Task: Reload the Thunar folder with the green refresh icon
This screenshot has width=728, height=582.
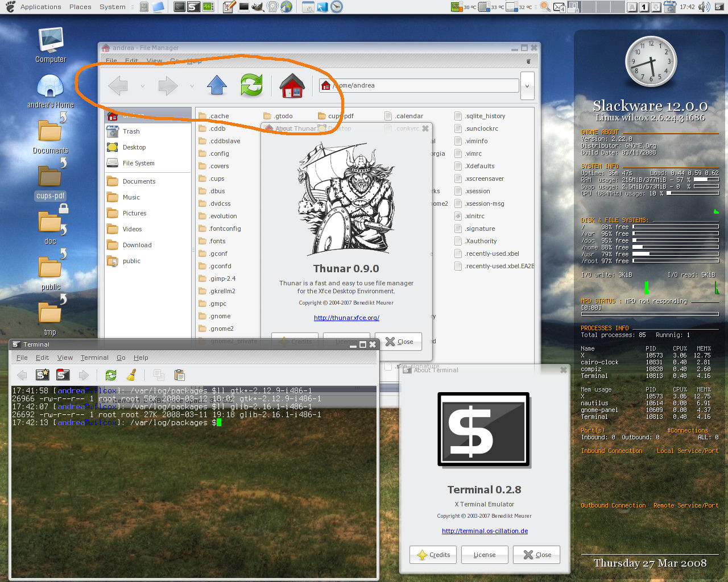Action: coord(251,85)
